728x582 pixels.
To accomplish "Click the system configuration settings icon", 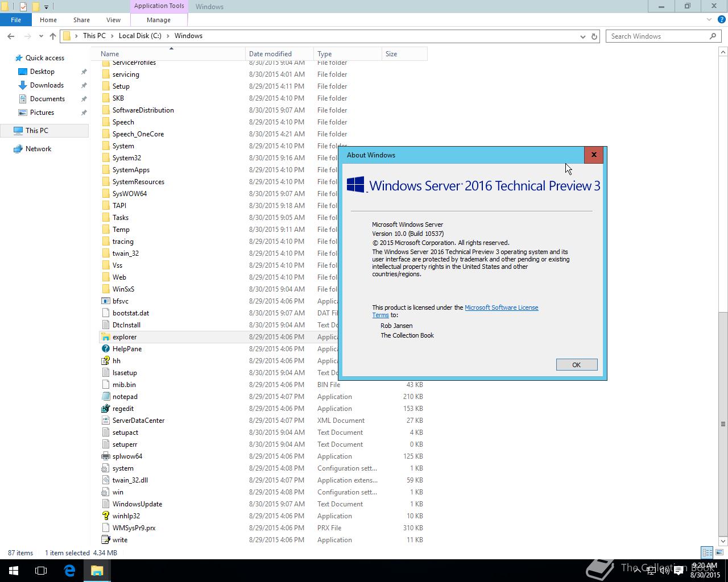I will [x=105, y=468].
